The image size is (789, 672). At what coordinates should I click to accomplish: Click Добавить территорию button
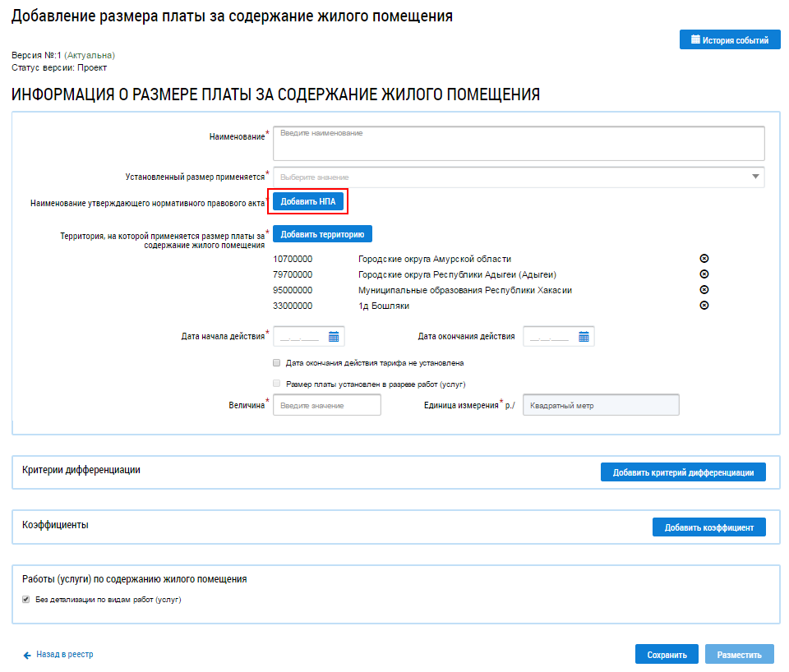click(322, 234)
